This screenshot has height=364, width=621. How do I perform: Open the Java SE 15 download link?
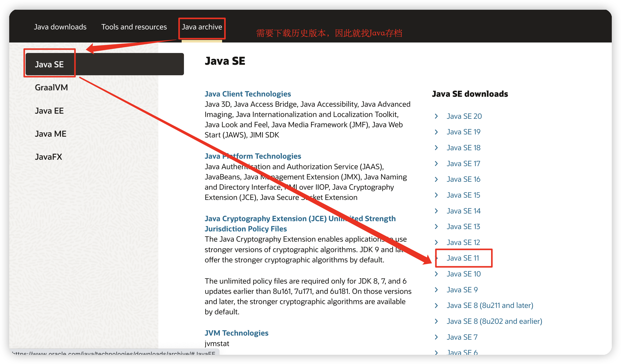pyautogui.click(x=463, y=195)
